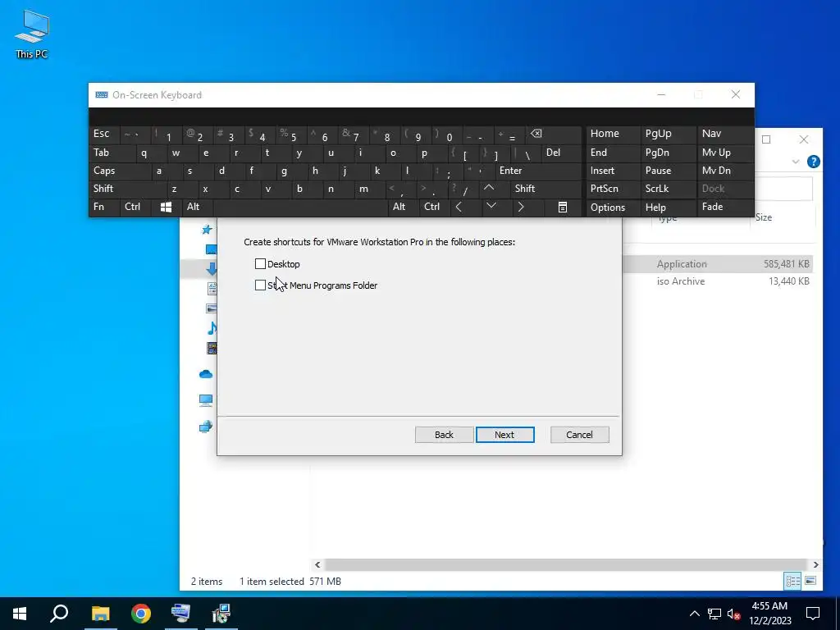
Task: Open keyboard Options
Action: (x=612, y=208)
